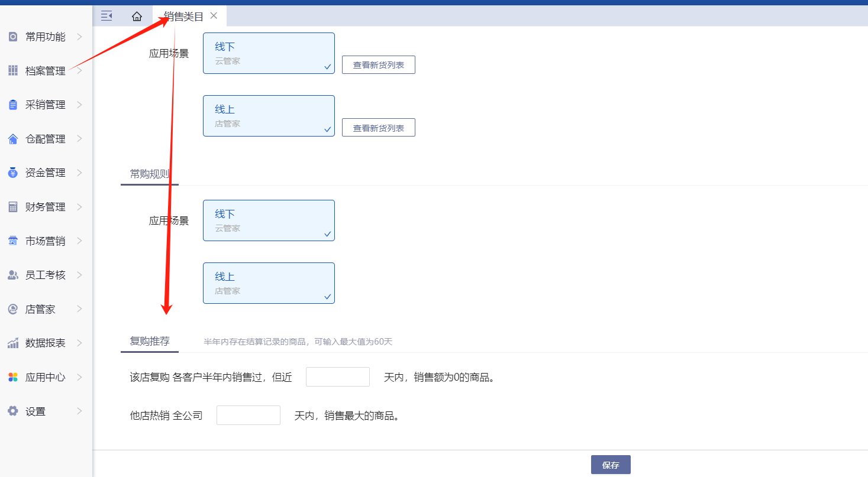Expand the 数据报表 menu chevron
This screenshot has width=868, height=477.
79,343
